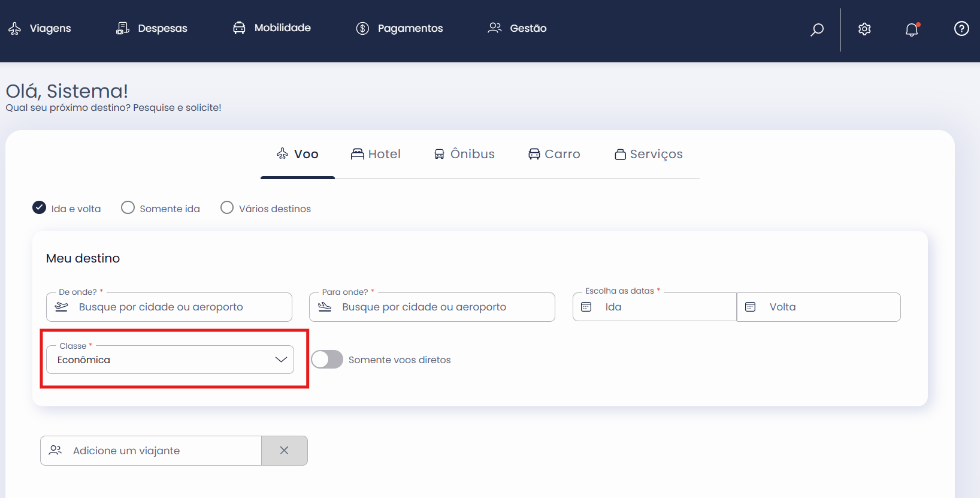
Task: Click the Meu destino heading
Action: tap(83, 258)
